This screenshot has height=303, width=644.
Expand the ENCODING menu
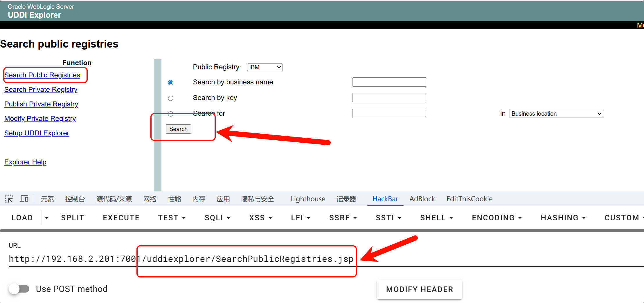coord(497,218)
